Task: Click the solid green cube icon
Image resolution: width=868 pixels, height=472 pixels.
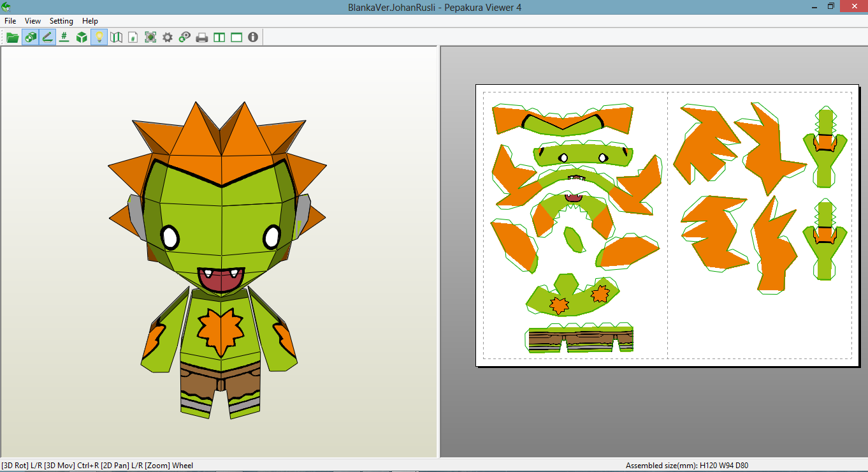Action: click(82, 38)
